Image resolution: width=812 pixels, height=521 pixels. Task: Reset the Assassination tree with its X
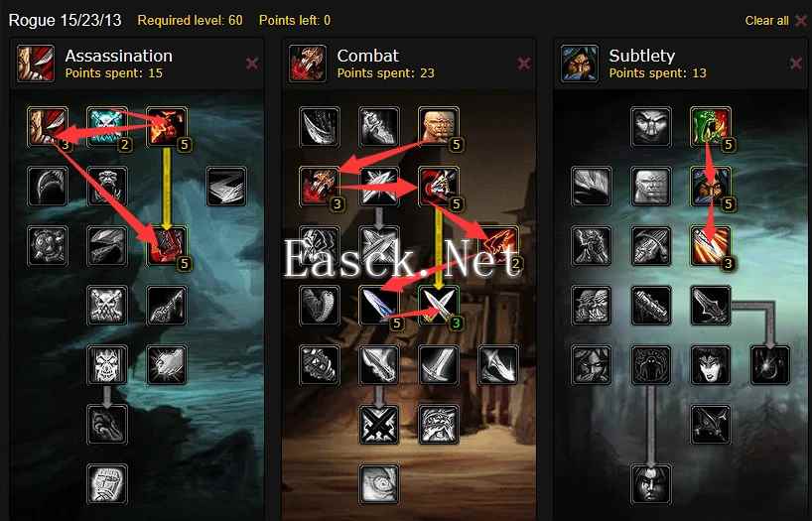tap(252, 64)
